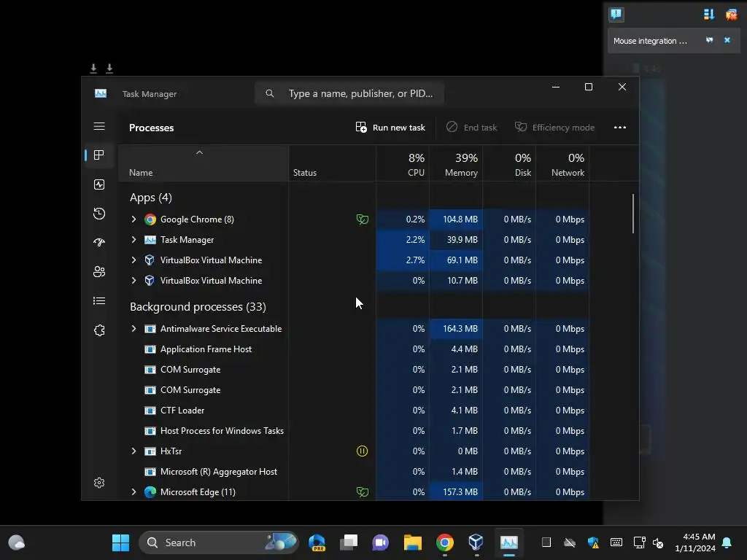Expand the Microsoft Edge (11) process group
Screen dimensions: 747x560
(x=134, y=492)
